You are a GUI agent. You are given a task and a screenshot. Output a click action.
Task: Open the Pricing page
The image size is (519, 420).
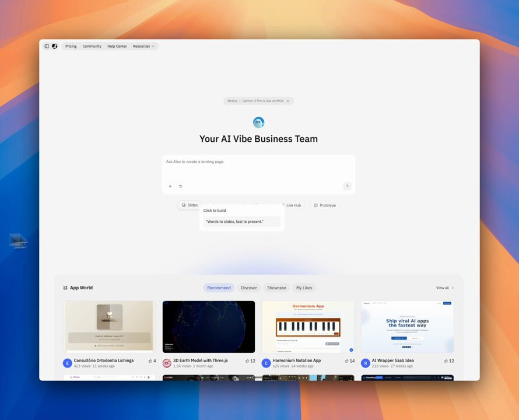tap(71, 46)
